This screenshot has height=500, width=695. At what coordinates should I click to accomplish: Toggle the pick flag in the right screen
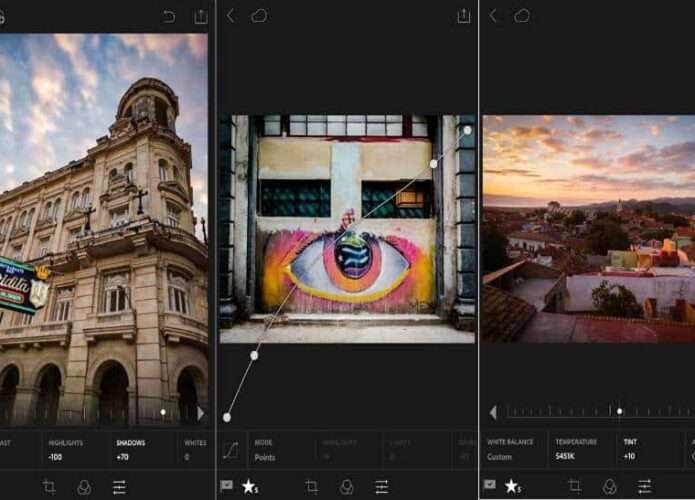(x=489, y=484)
